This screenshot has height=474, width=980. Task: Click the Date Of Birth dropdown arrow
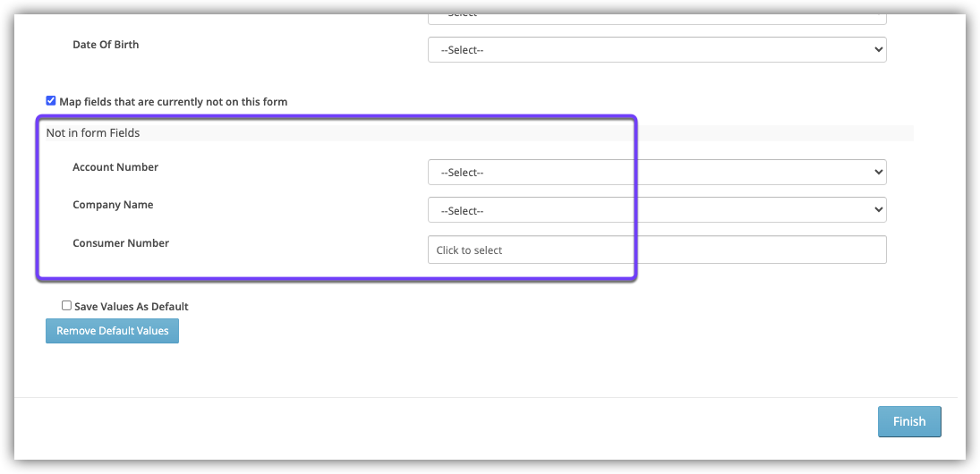[877, 50]
